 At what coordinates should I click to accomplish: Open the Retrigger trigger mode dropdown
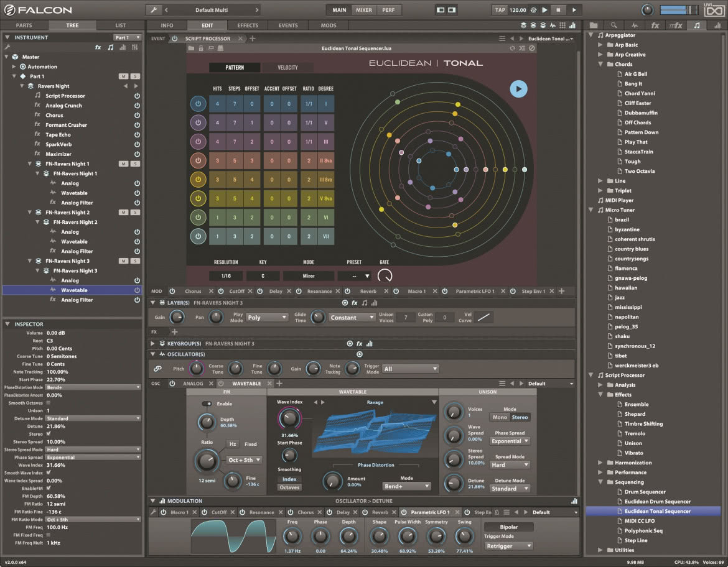pyautogui.click(x=508, y=546)
